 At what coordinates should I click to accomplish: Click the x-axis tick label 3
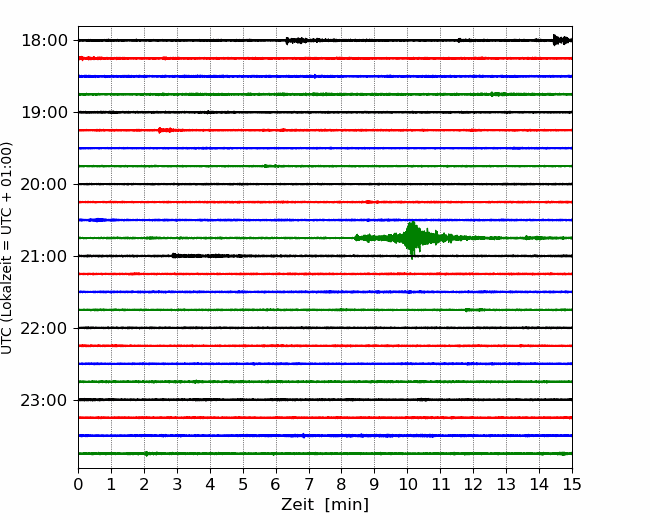[x=177, y=484]
